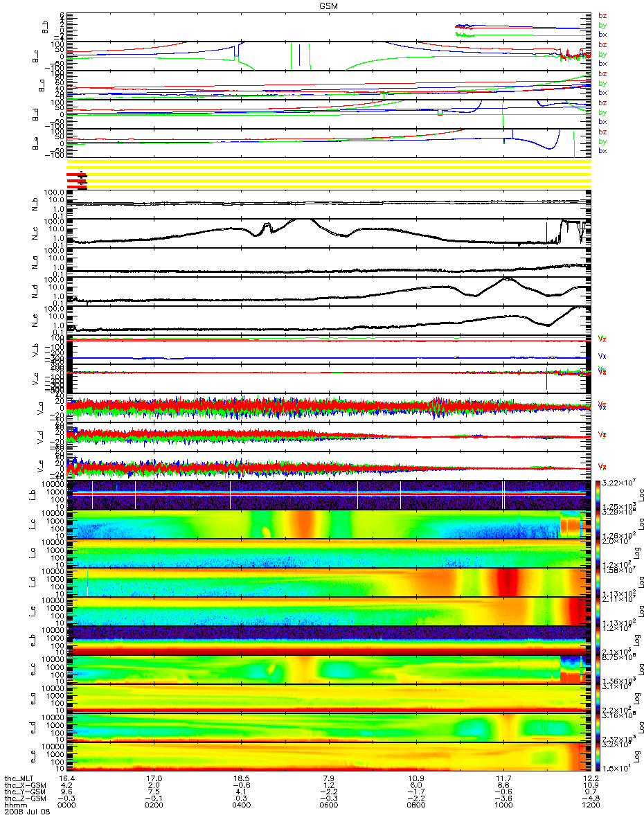Click the 1200 time tick label
Screen dimensions: 644x831
click(x=590, y=803)
